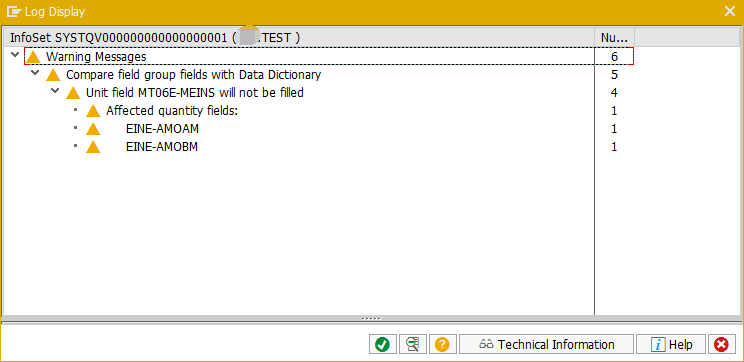Click the count 4 cell
Image resolution: width=744 pixels, height=362 pixels.
click(614, 93)
